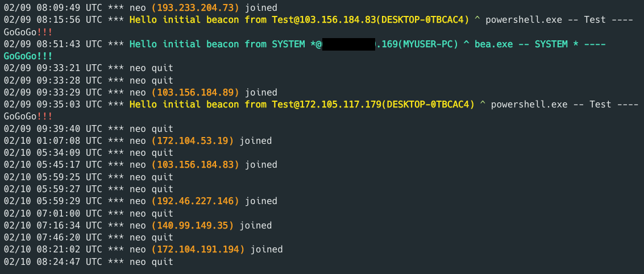This screenshot has width=644, height=274.
Task: Click the timestamp 02/10 01:07:08
Action: [43, 140]
